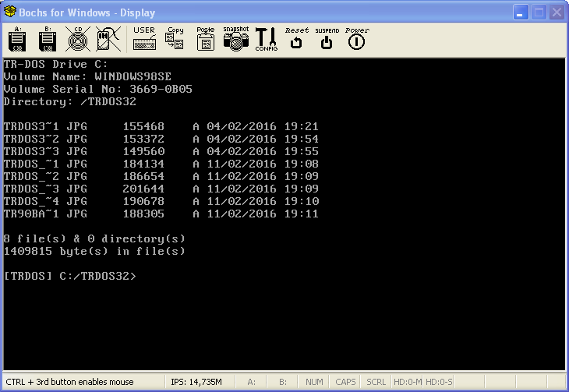Click the SUSPEND toolbar button

327,40
